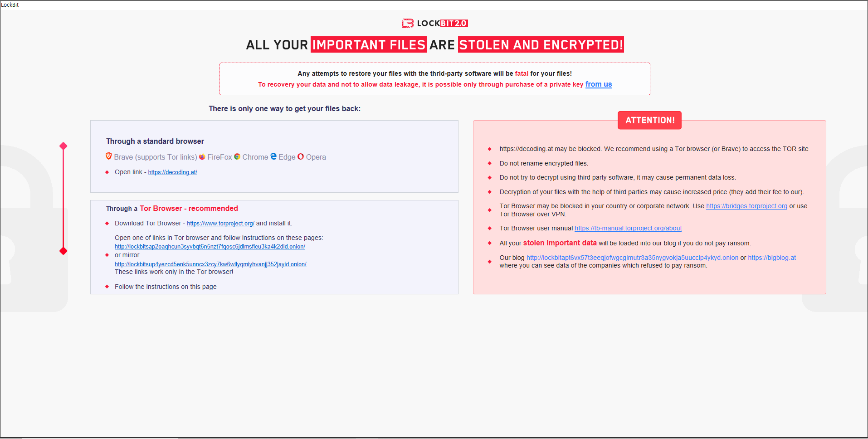Open the lockbitsap2oaqhcun onion link
Image resolution: width=868 pixels, height=439 pixels.
210,247
